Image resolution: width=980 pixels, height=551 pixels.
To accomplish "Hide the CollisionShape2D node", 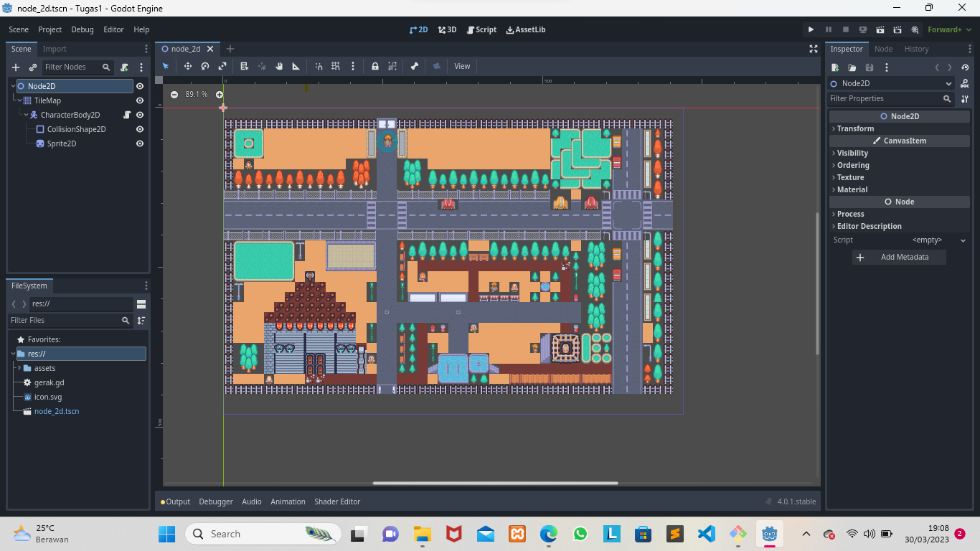I will coord(140,129).
